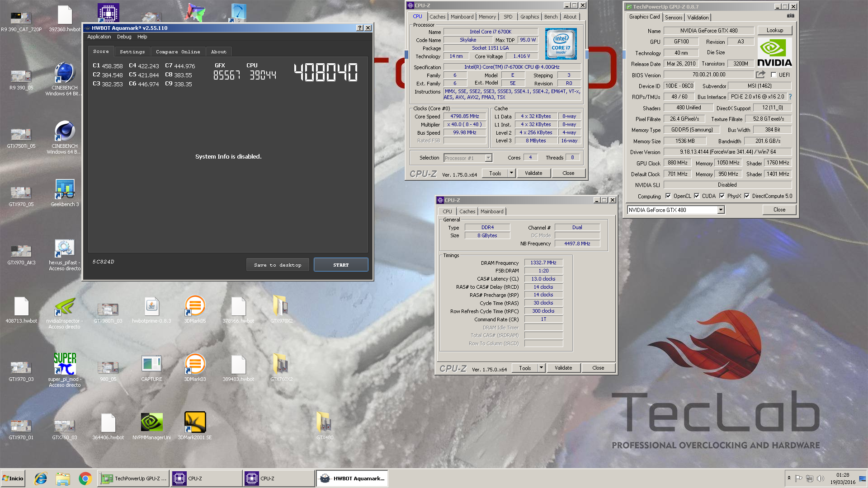The height and width of the screenshot is (488, 868).
Task: Open the Help menu in Aquamark
Action: click(x=142, y=37)
